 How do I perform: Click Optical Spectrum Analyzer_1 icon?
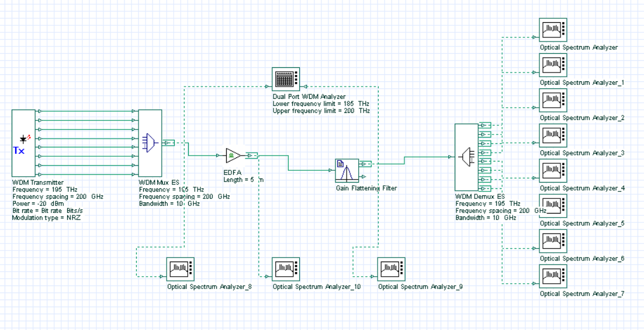point(553,65)
